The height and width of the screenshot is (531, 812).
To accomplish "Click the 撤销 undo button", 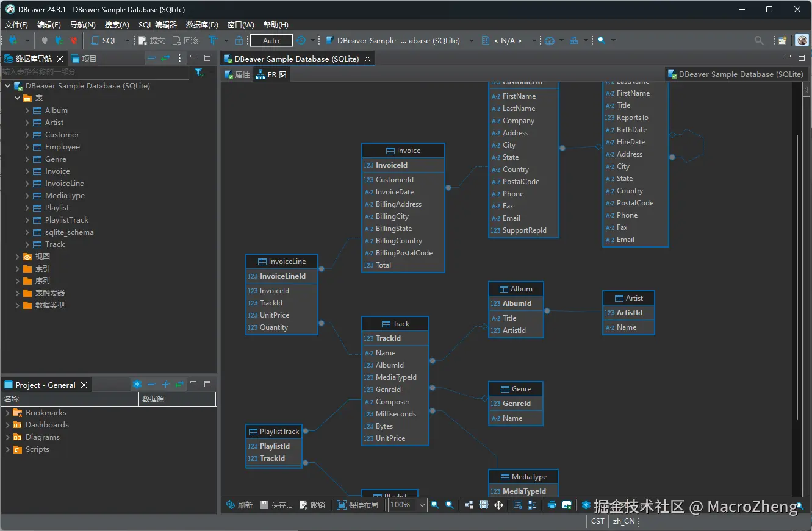I will point(312,505).
